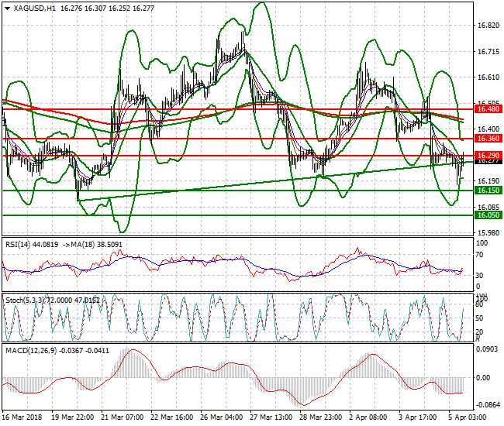Click the Stoch(5,3,3) indicator label
Image resolution: width=504 pixels, height=426 pixels.
(x=25, y=298)
